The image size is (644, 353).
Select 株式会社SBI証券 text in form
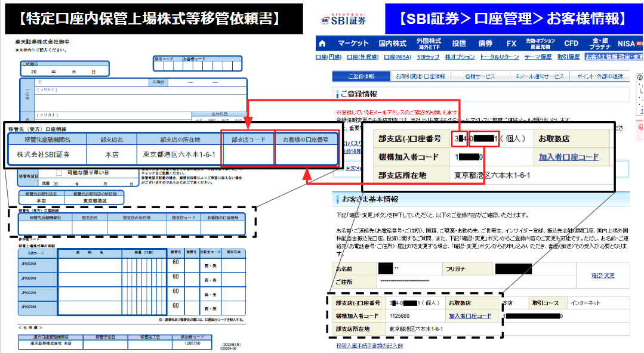(43, 155)
